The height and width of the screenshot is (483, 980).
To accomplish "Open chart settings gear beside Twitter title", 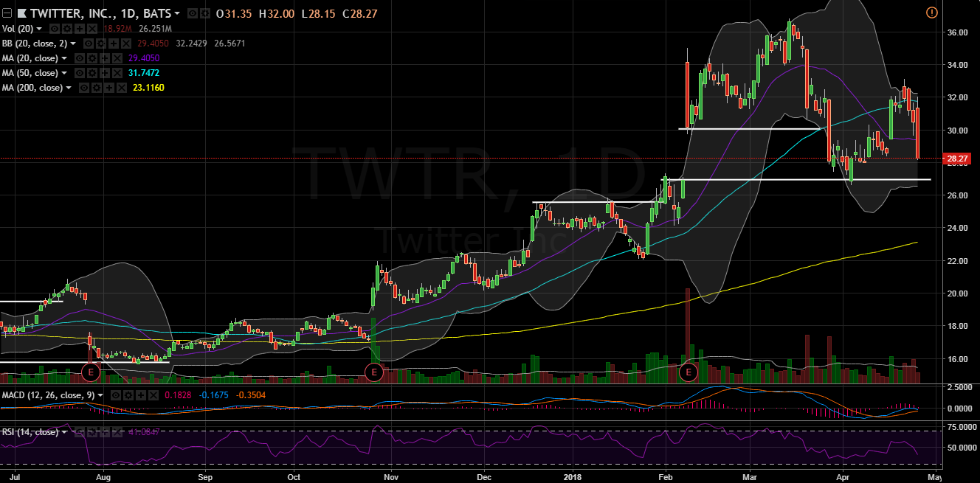I will pyautogui.click(x=204, y=13).
